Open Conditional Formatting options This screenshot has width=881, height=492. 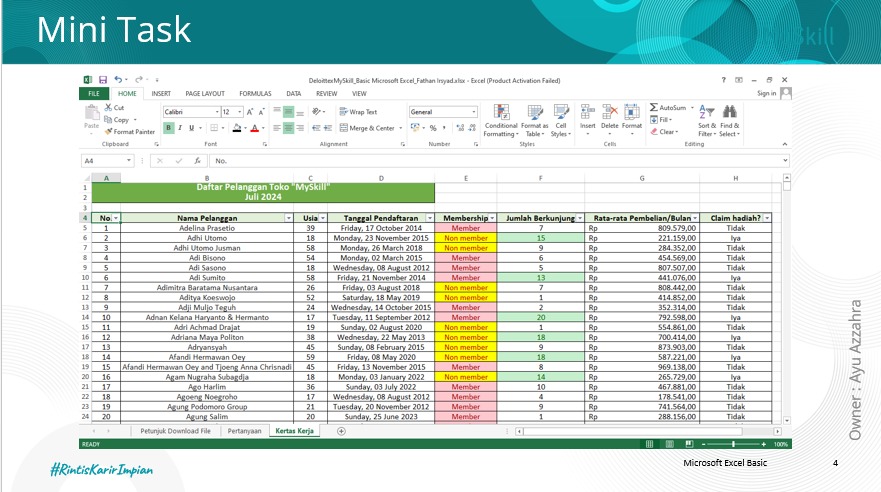tap(501, 120)
